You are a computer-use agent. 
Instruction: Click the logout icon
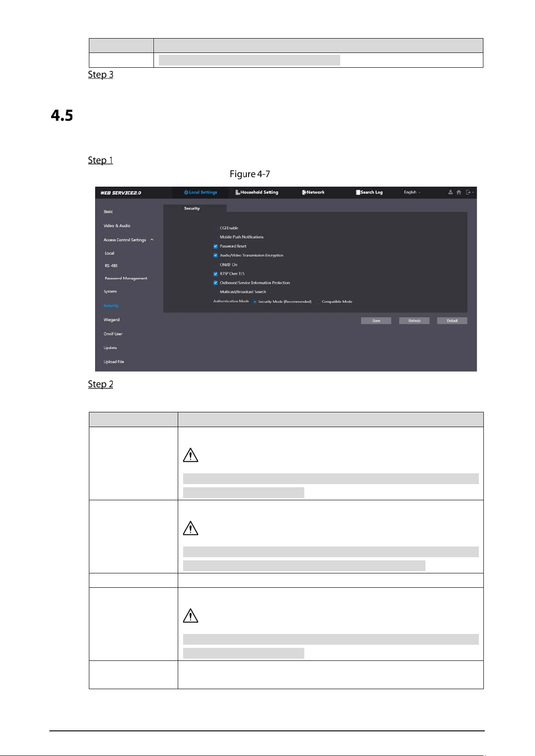pyautogui.click(x=469, y=192)
